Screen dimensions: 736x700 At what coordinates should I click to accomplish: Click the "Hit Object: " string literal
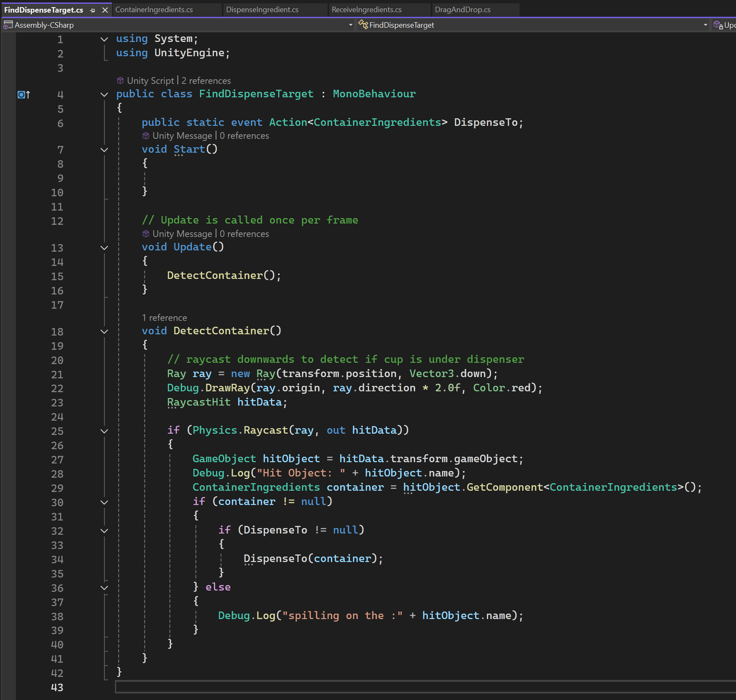pyautogui.click(x=301, y=473)
